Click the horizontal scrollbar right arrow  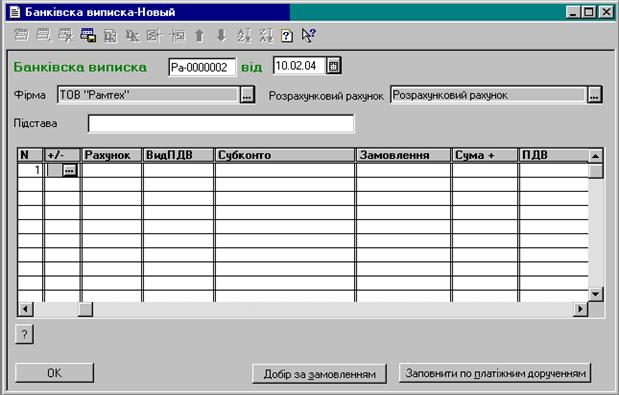click(580, 309)
